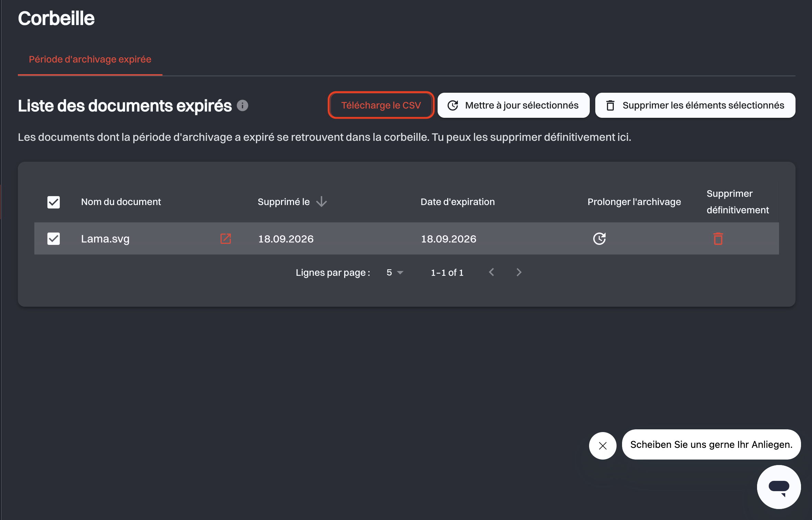The height and width of the screenshot is (520, 812).
Task: Click the 'Prolonger l'archivage' column header
Action: pos(634,202)
